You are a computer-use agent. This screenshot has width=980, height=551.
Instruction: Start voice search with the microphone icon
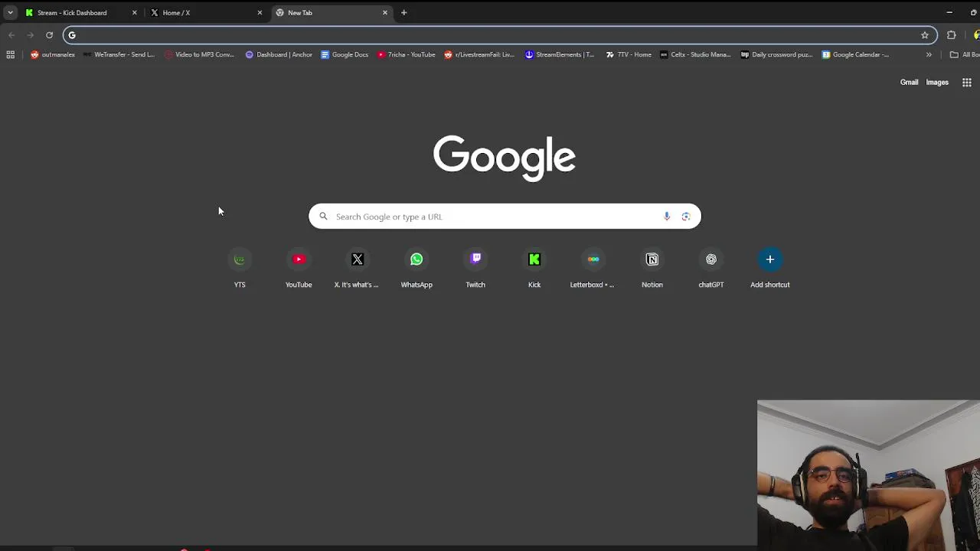coord(667,217)
